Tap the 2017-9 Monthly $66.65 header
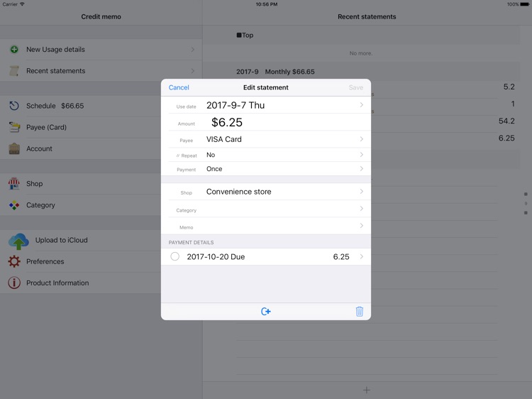This screenshot has height=399, width=532. click(275, 72)
